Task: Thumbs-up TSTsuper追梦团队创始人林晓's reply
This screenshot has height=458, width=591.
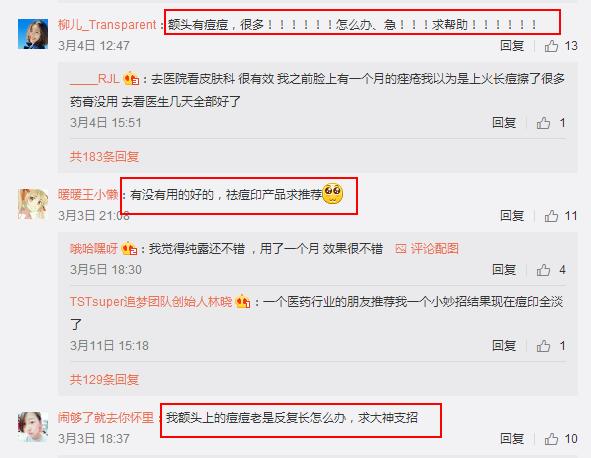Action: [x=543, y=346]
